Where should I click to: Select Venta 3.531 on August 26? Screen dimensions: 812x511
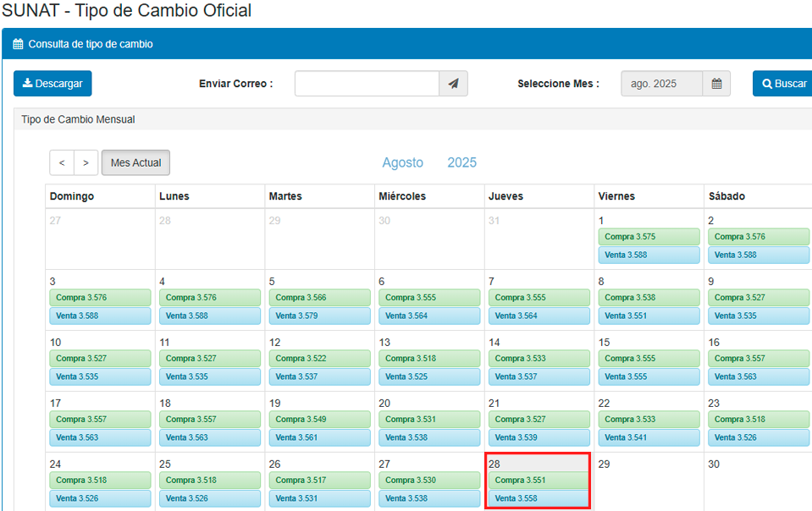coord(319,498)
